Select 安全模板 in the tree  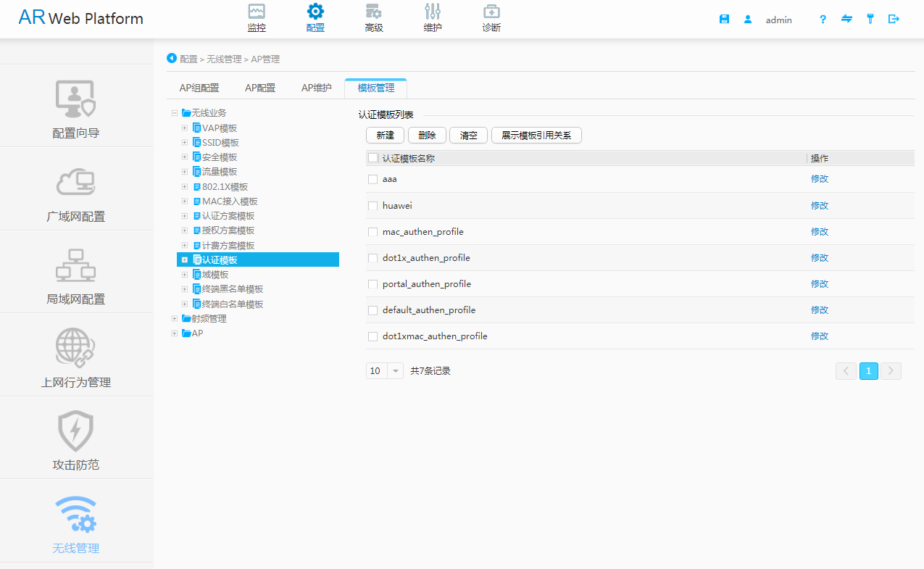point(219,157)
